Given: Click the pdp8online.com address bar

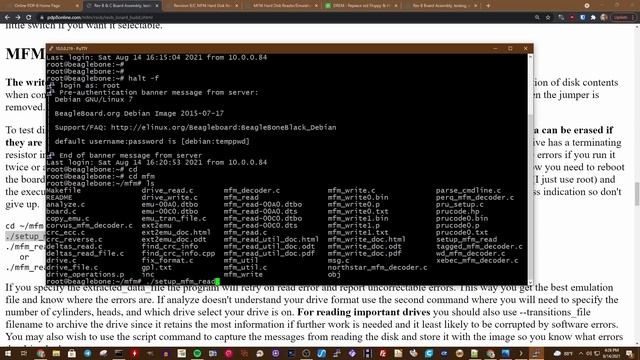Looking at the screenshot, I should pos(286,18).
